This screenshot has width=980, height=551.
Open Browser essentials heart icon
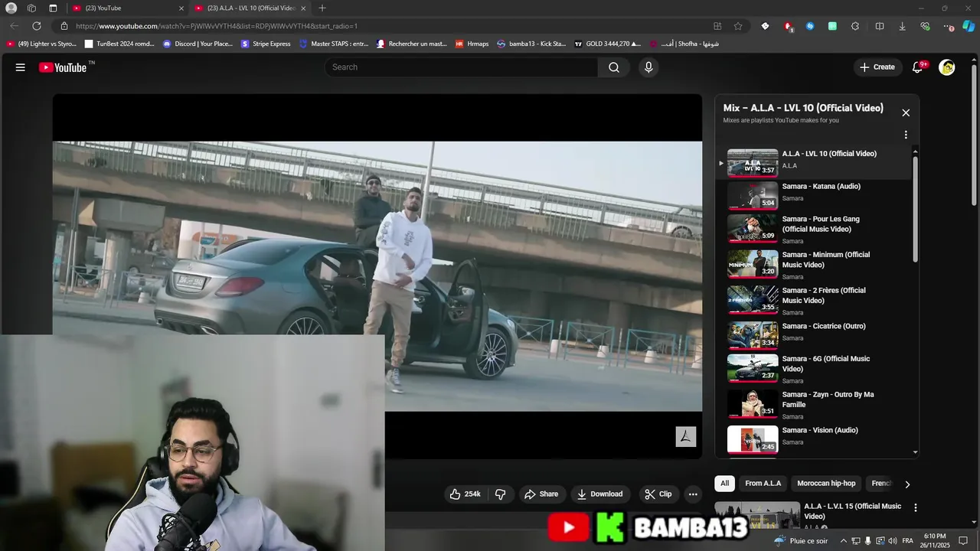925,26
